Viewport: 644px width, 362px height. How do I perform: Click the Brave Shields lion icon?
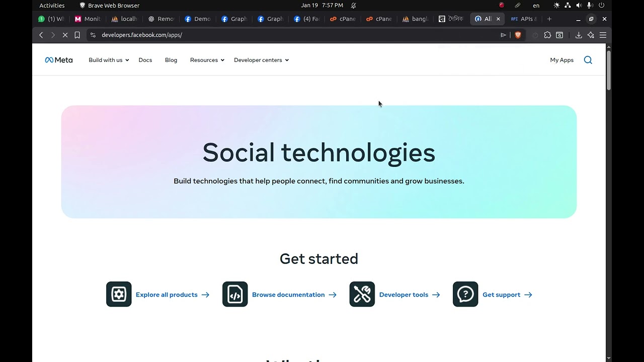coord(518,35)
